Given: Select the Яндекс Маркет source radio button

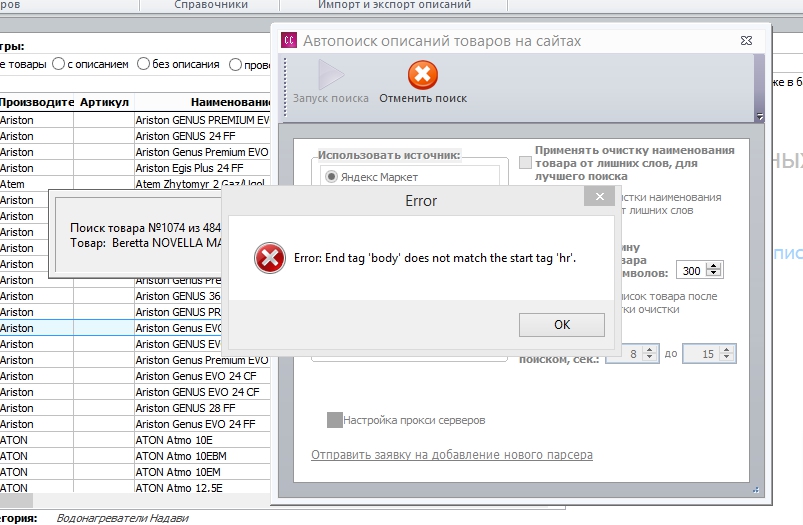Looking at the screenshot, I should click(x=331, y=177).
